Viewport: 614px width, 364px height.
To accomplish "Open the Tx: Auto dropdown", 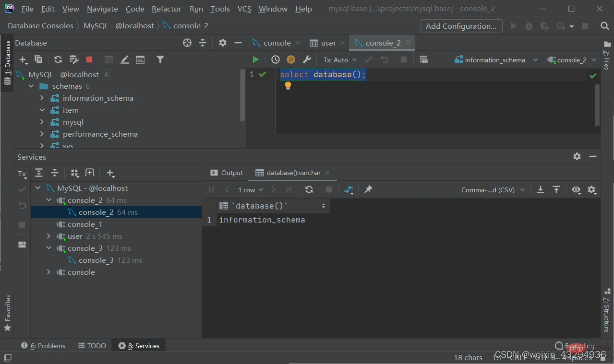I will [340, 60].
